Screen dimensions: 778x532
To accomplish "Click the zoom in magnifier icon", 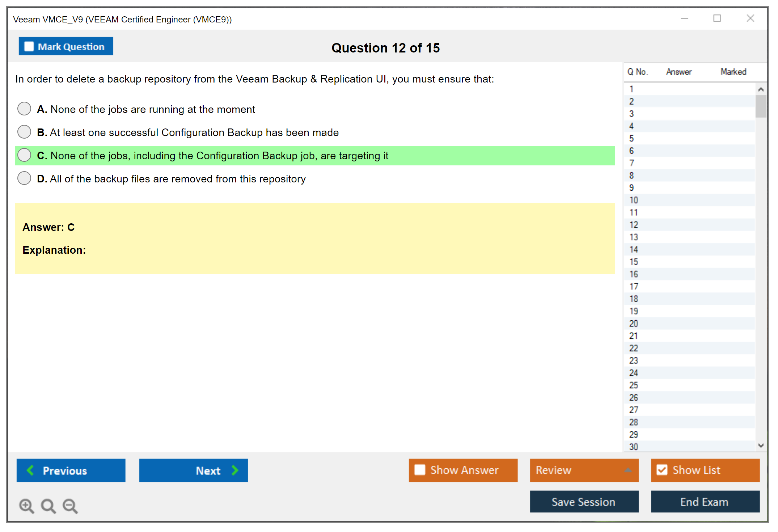I will 26,506.
